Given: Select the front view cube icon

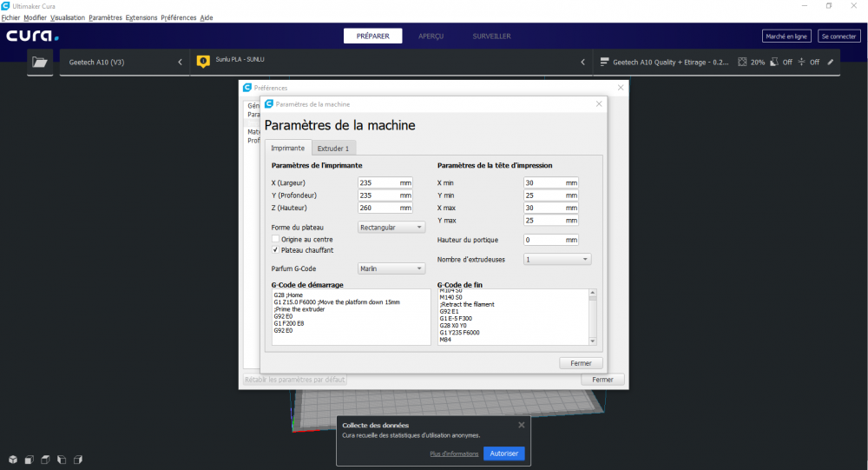Looking at the screenshot, I should coord(29,460).
